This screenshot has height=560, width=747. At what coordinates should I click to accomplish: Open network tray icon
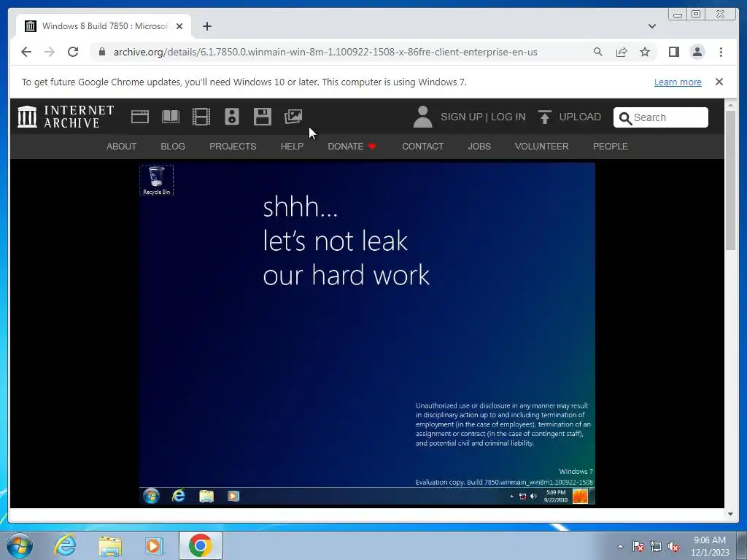[656, 546]
